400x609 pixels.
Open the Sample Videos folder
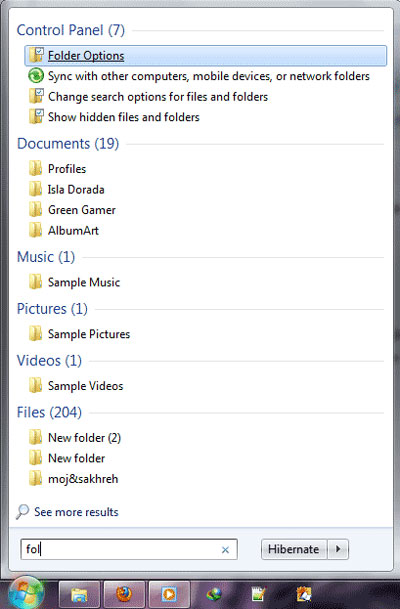point(85,386)
